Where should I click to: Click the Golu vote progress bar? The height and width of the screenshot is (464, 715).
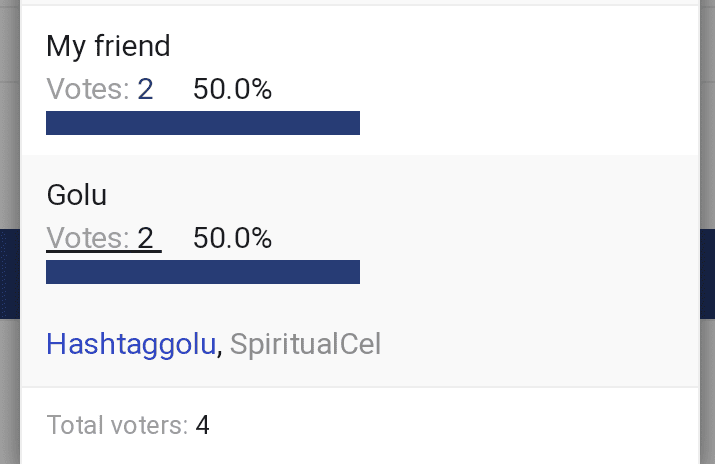coord(203,272)
